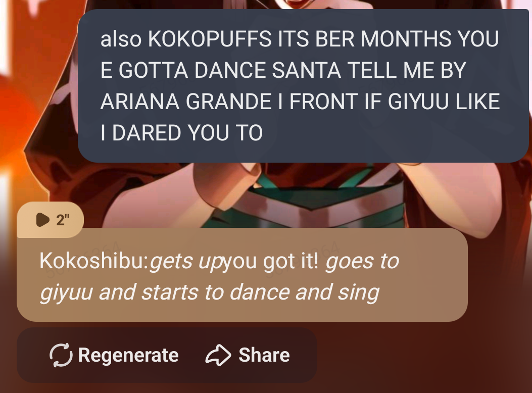Select the user's KOKOPUFFS message bubble
This screenshot has height=393, width=532.
[x=303, y=86]
